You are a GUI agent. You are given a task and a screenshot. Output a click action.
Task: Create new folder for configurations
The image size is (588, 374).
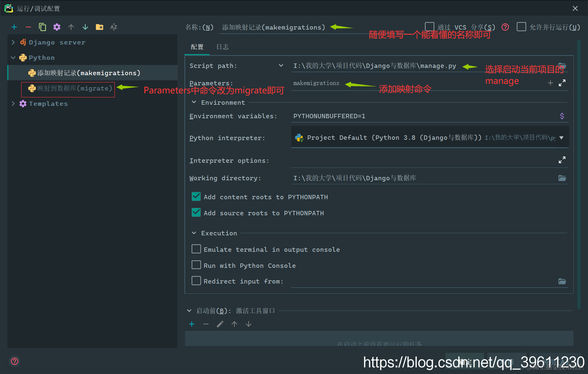100,27
